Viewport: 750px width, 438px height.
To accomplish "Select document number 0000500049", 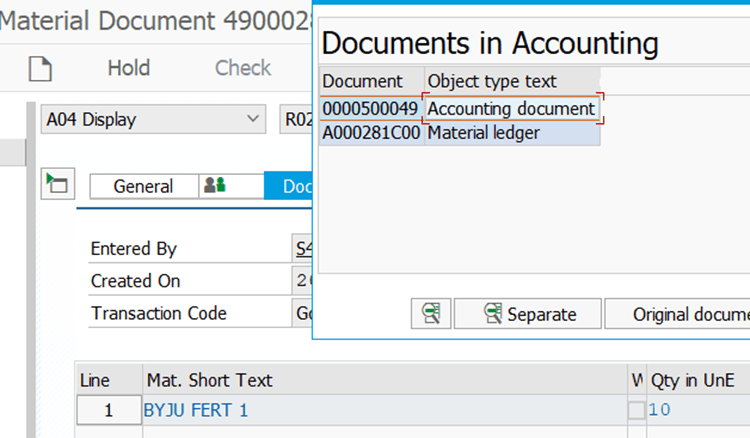I will pos(370,108).
